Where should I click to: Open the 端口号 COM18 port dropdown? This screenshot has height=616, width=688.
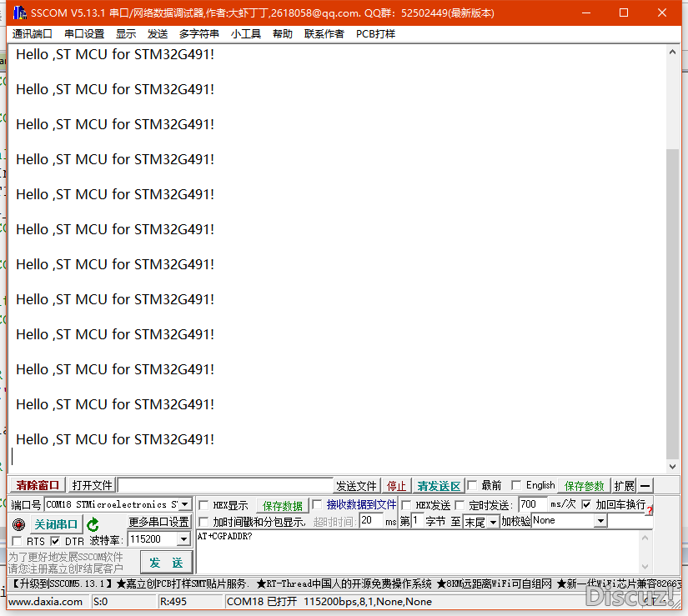[x=185, y=504]
